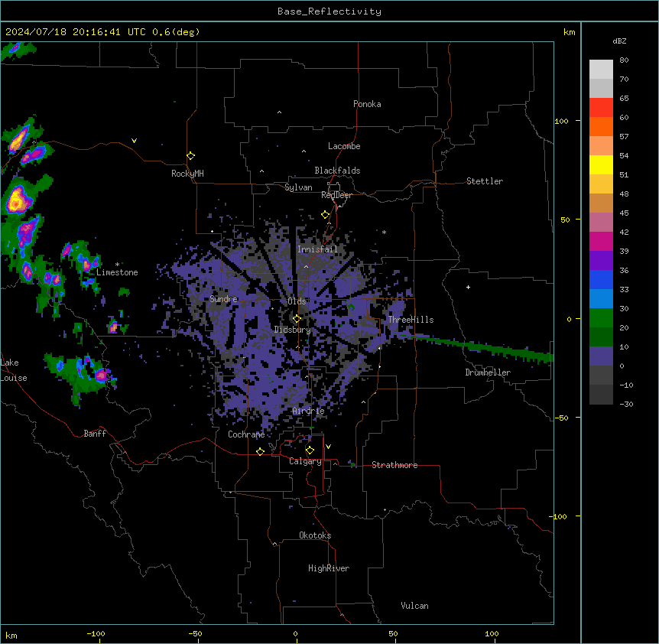Click the Okotoks town label
This screenshot has height=644, width=659.
pos(315,535)
